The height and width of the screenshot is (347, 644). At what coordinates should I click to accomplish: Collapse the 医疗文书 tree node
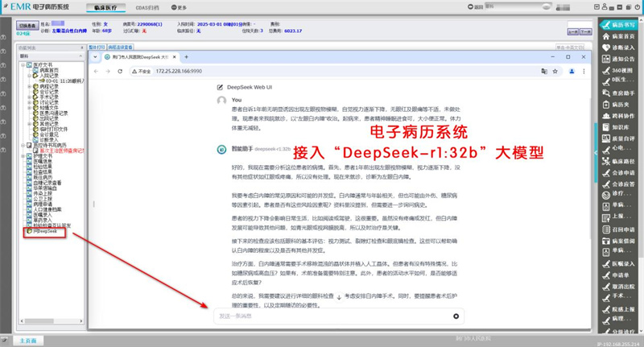click(x=23, y=65)
